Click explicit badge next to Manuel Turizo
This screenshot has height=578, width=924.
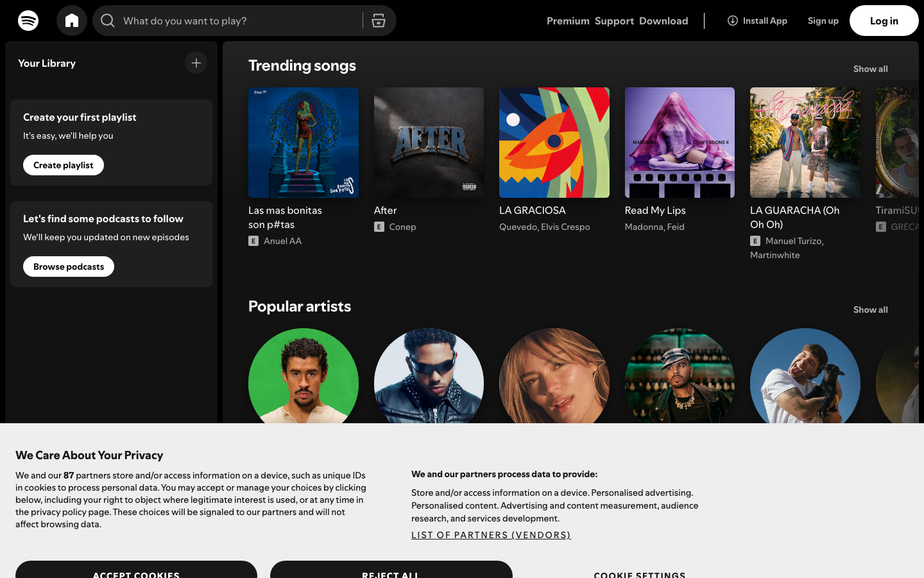point(755,241)
